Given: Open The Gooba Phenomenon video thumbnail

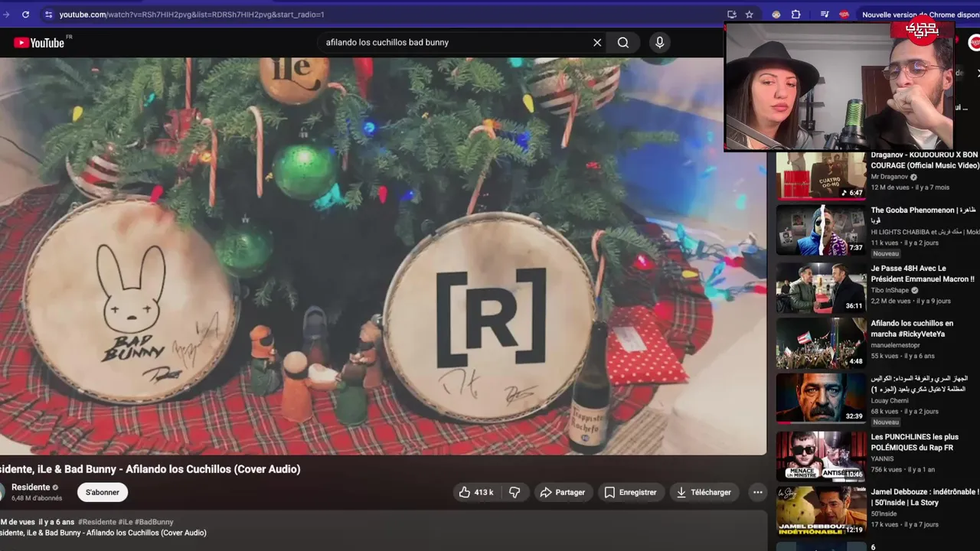Looking at the screenshot, I should (821, 230).
